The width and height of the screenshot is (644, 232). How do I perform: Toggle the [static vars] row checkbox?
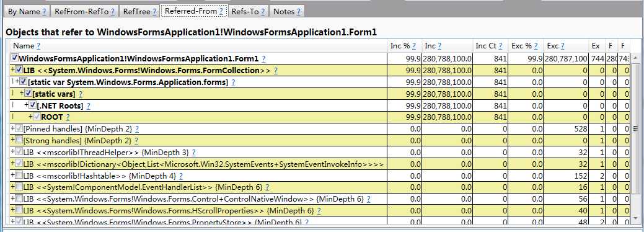28,94
